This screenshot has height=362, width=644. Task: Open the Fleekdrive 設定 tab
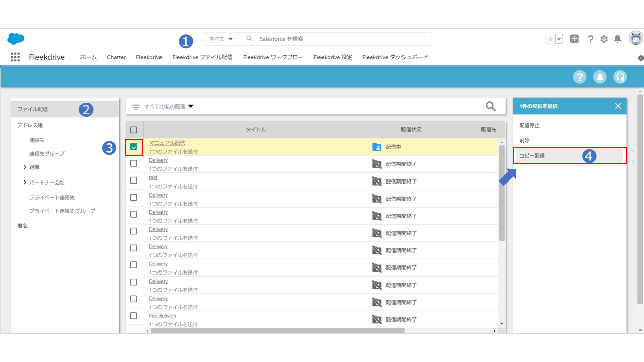pos(333,57)
